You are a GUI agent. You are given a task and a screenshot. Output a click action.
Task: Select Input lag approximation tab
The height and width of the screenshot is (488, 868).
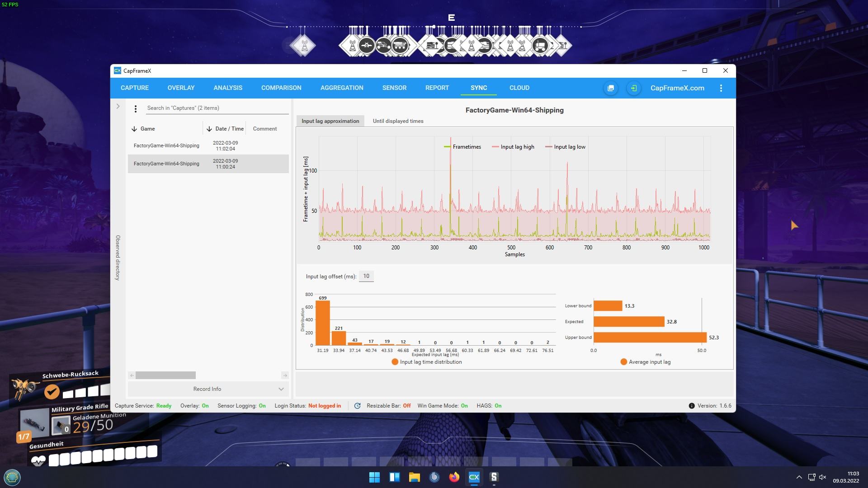[330, 121]
